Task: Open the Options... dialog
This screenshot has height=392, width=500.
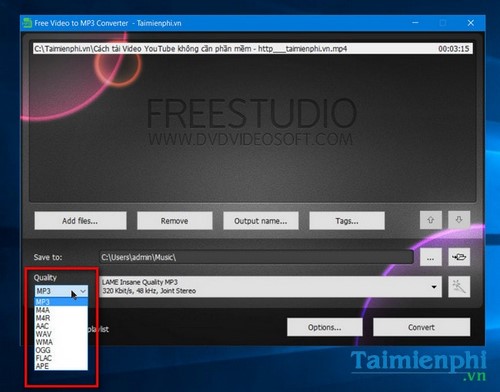Action: pyautogui.click(x=325, y=327)
